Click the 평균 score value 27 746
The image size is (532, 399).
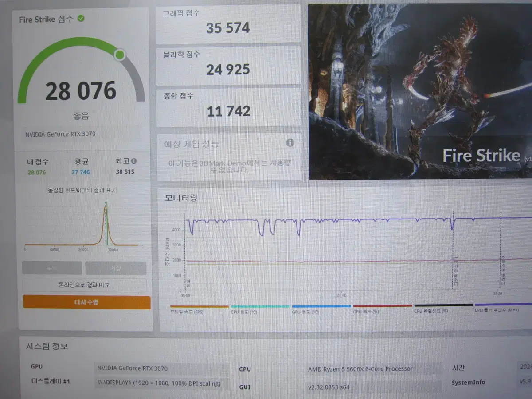point(80,172)
